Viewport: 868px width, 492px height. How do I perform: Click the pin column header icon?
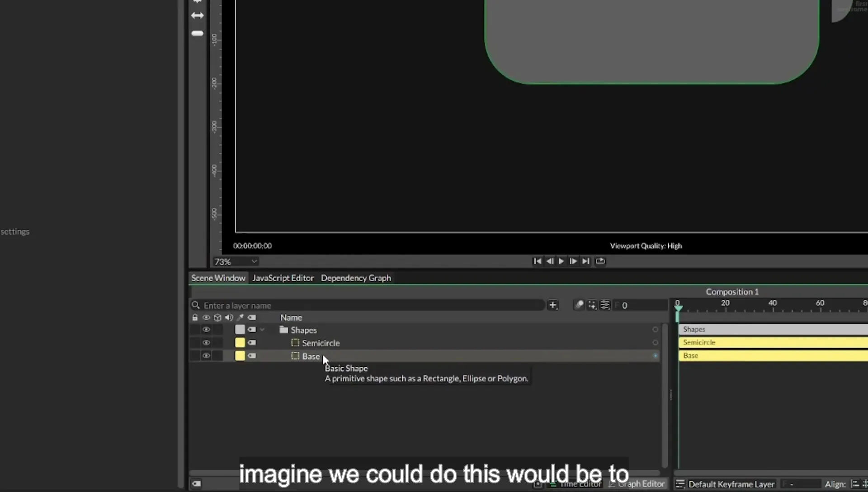click(x=241, y=317)
